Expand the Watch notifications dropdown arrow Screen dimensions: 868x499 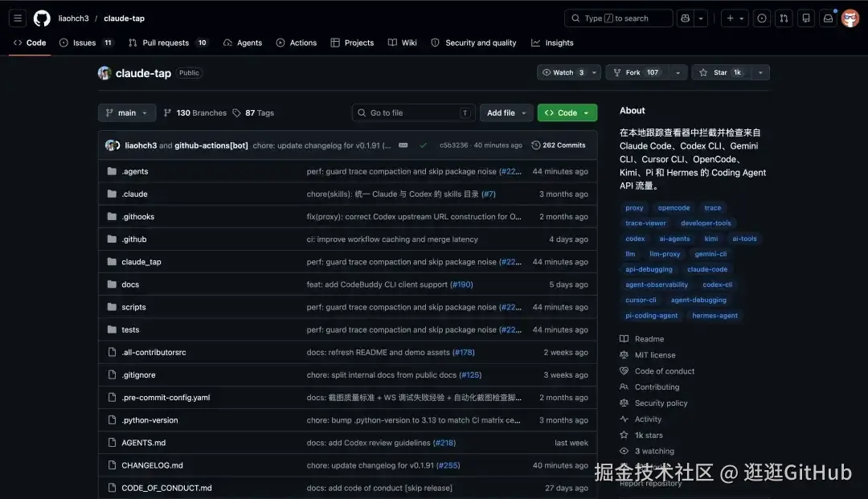click(x=595, y=72)
